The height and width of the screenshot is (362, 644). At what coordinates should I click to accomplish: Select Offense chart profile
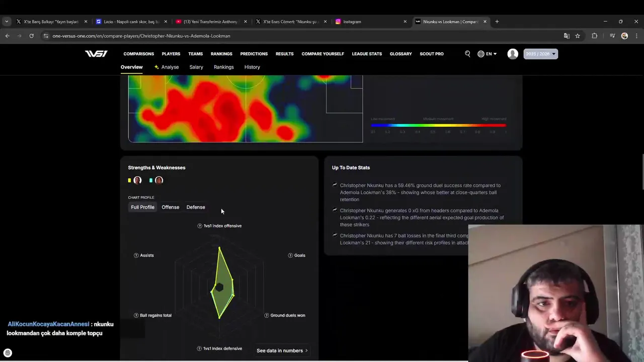(171, 207)
